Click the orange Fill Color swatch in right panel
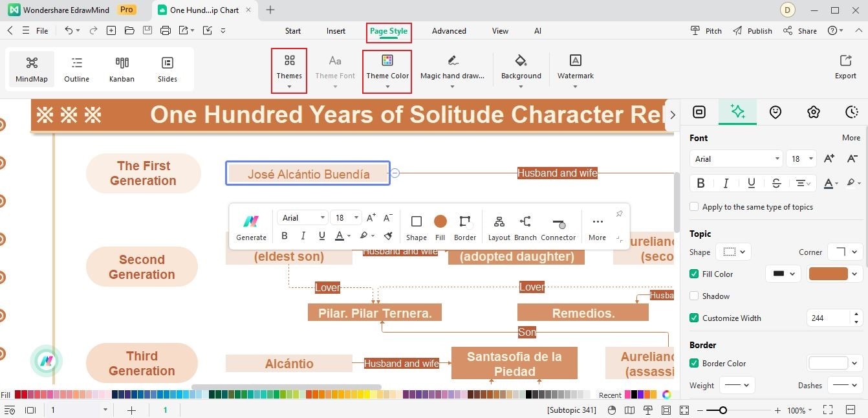Image resolution: width=868 pixels, height=418 pixels. click(x=828, y=274)
